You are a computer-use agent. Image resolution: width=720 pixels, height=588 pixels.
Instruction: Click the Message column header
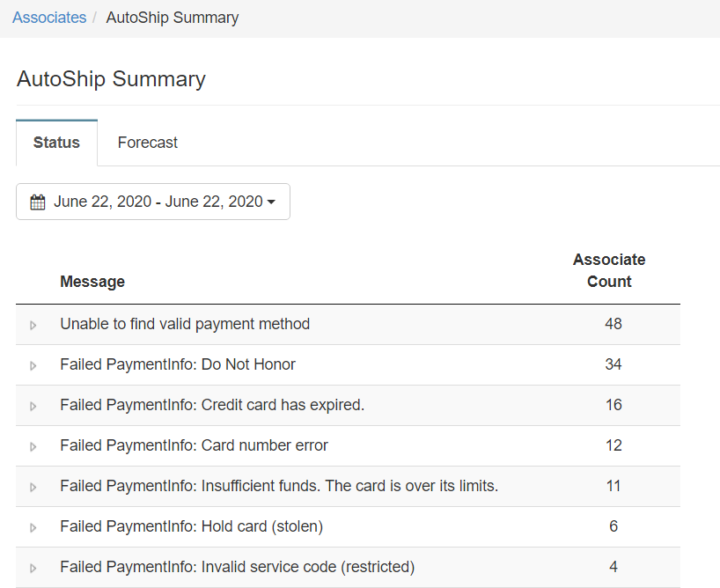pos(92,282)
